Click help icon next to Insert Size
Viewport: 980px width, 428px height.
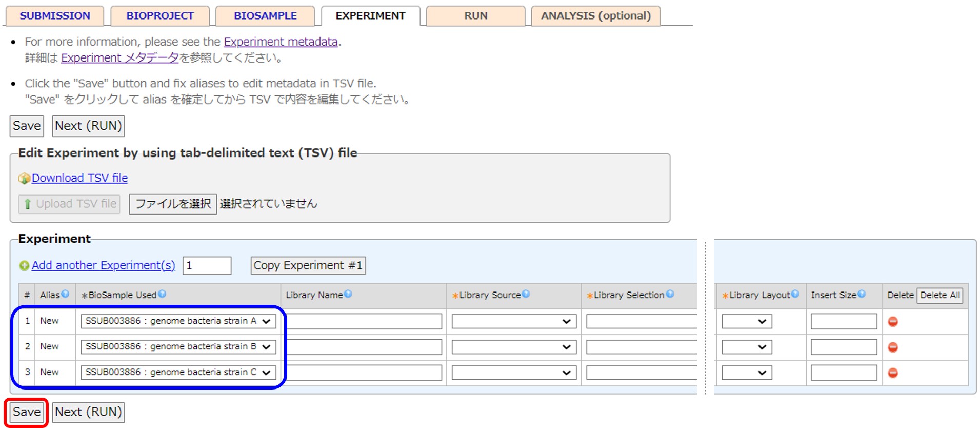tap(862, 294)
